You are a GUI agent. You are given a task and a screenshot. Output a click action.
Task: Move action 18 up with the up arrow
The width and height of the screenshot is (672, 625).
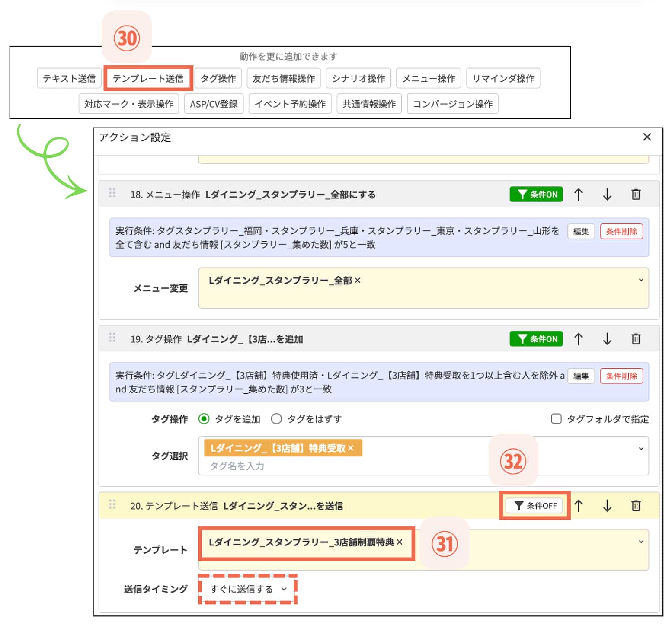tap(578, 195)
